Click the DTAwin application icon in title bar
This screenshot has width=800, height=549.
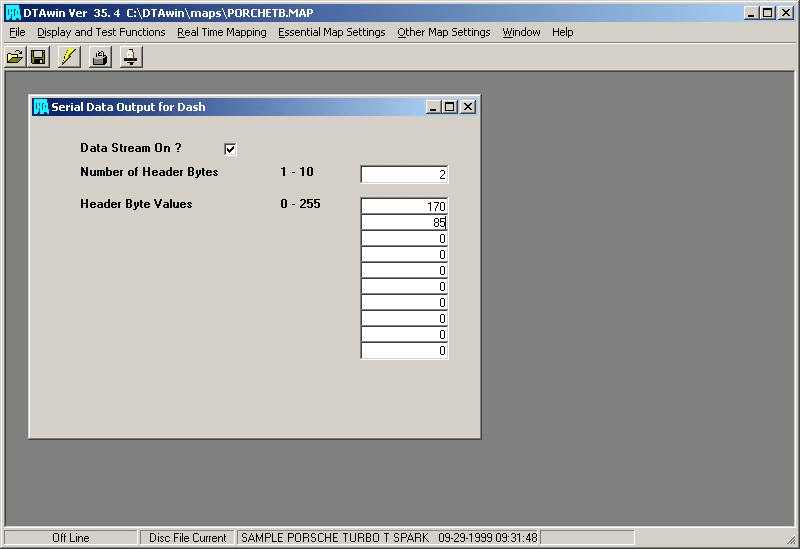click(13, 13)
